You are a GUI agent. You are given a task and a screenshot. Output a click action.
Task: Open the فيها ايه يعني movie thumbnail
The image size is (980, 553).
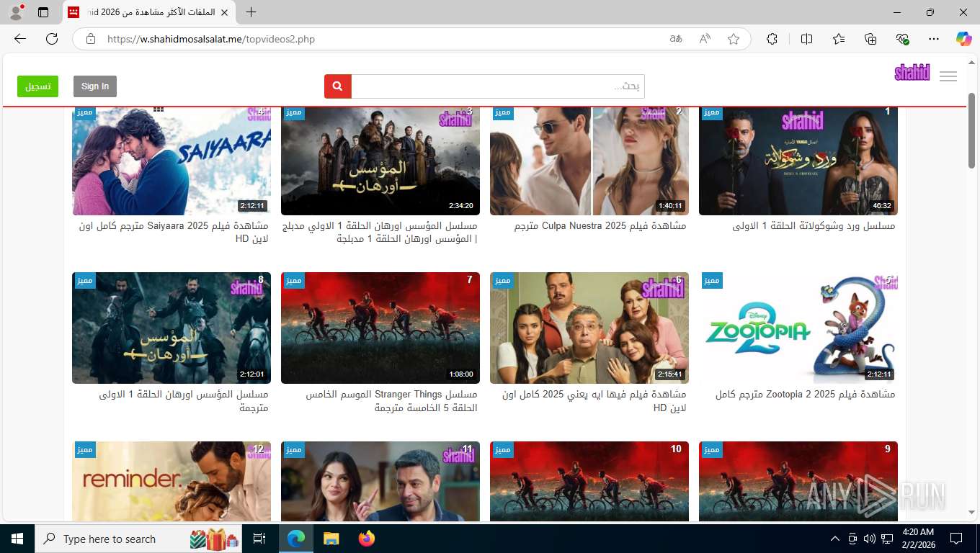[x=589, y=328]
